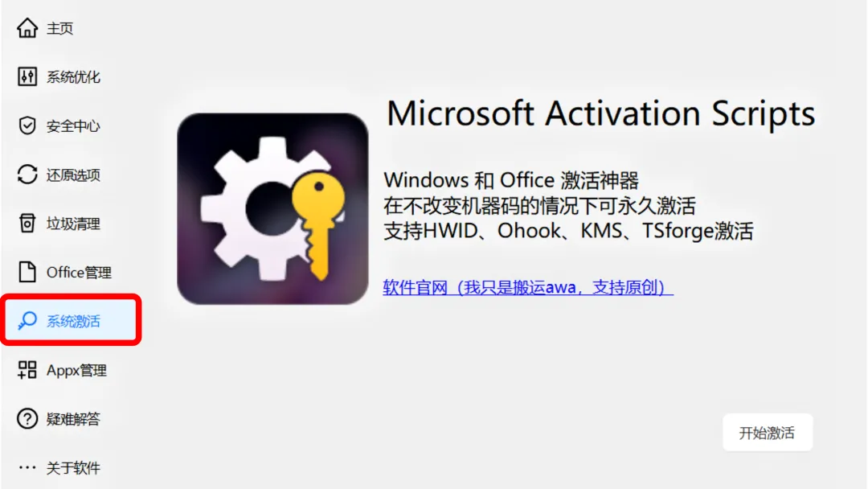Select 还原选项 from the sidebar

point(73,175)
